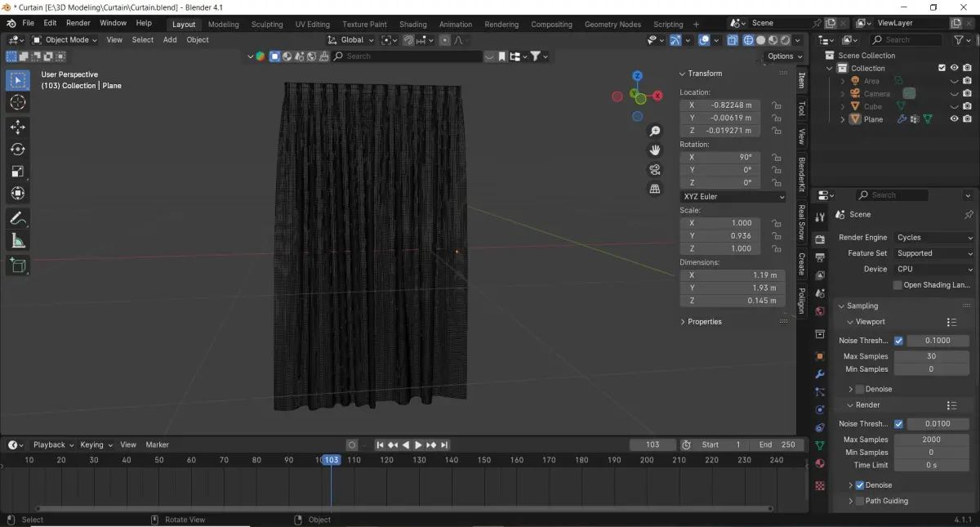
Task: Enable Open Shading Language checkbox
Action: coord(898,285)
